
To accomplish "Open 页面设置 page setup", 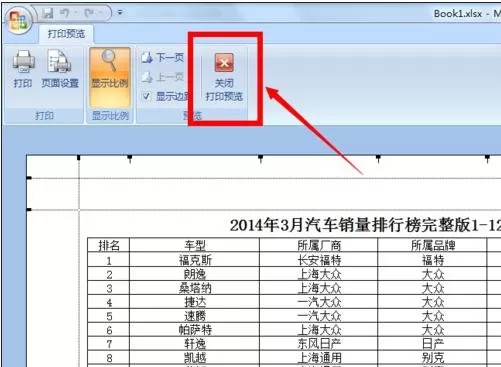I will pos(60,69).
